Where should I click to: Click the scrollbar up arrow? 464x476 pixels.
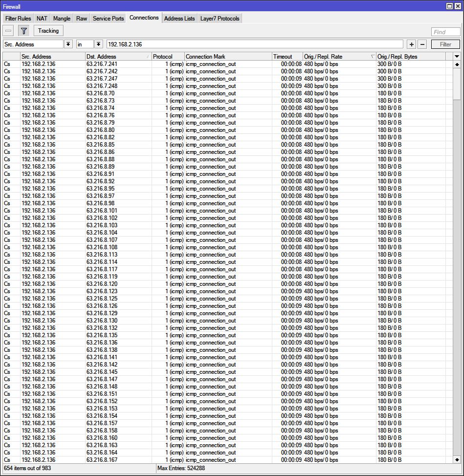tap(457, 65)
